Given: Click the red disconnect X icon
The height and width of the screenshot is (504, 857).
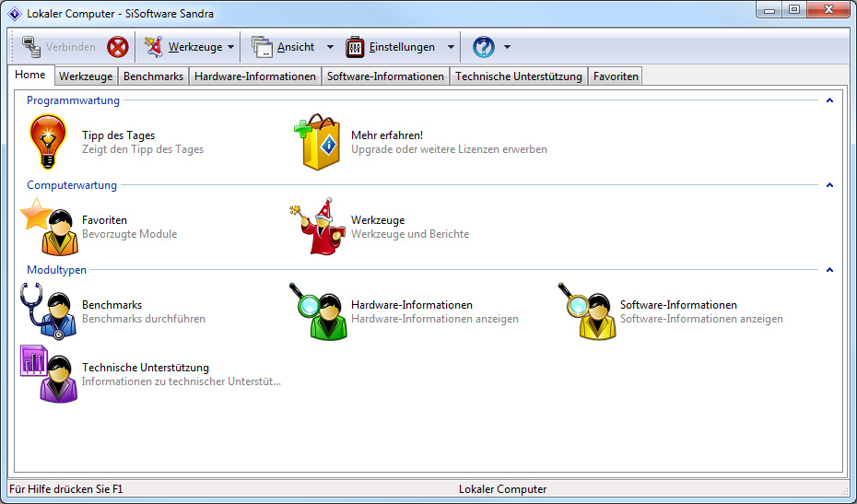Looking at the screenshot, I should coord(118,47).
